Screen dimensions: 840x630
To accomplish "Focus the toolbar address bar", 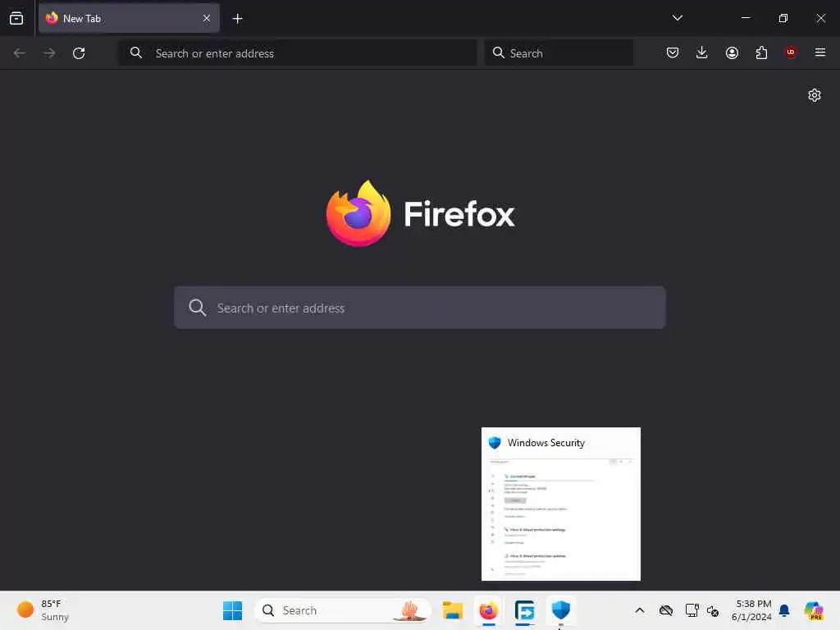I will click(298, 53).
